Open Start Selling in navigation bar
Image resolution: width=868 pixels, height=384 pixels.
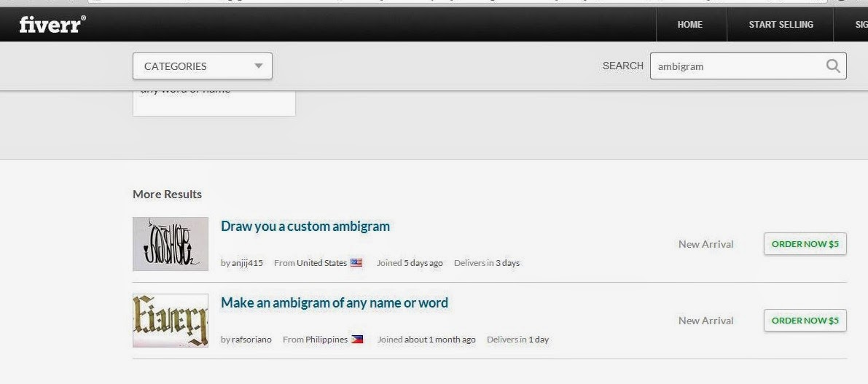pos(781,24)
